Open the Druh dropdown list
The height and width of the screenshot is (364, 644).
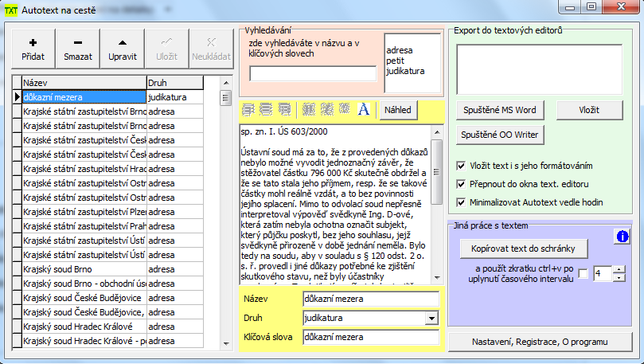(x=432, y=319)
